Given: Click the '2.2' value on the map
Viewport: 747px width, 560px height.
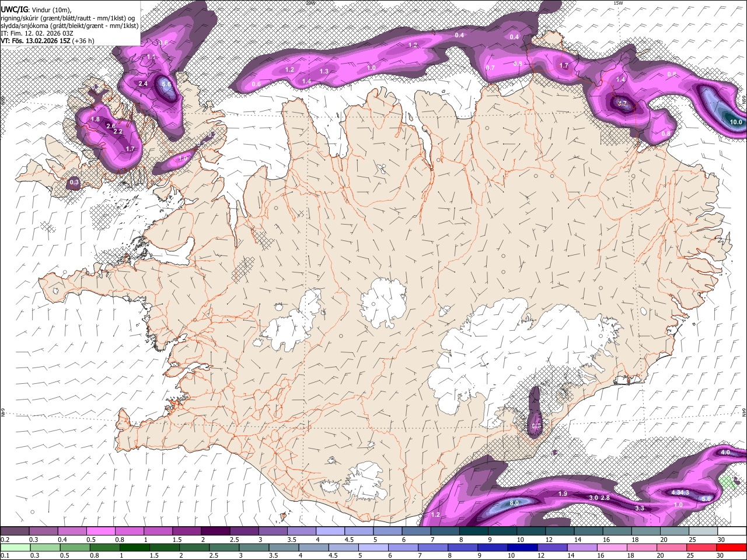Looking at the screenshot, I should tap(118, 132).
